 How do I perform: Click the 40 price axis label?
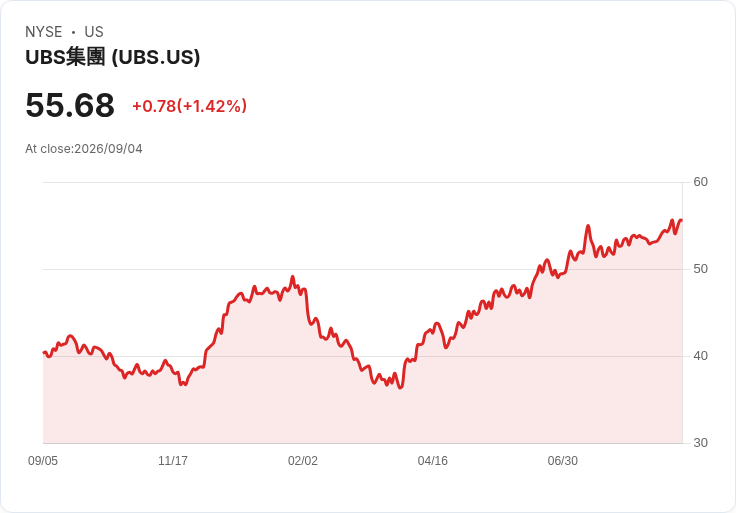[x=700, y=356]
